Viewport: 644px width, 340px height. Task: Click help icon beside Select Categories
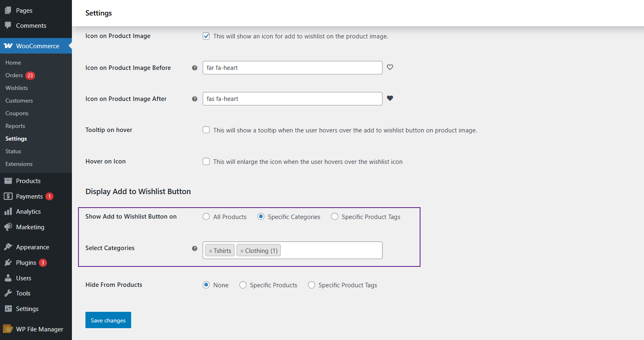click(195, 248)
